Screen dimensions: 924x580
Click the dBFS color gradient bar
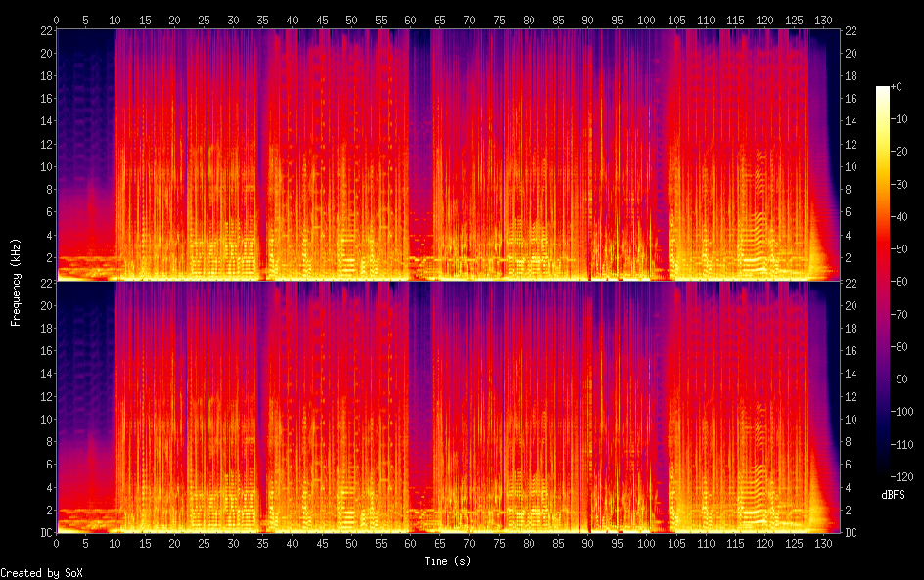tap(882, 282)
